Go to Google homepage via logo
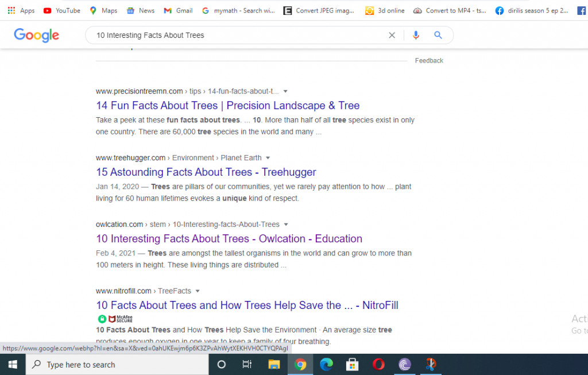 coord(36,35)
